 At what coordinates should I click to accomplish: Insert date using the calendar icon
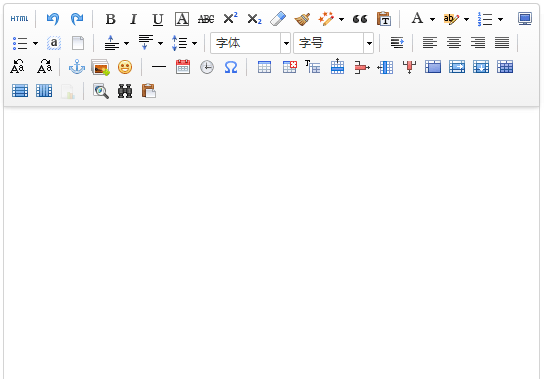coord(183,67)
